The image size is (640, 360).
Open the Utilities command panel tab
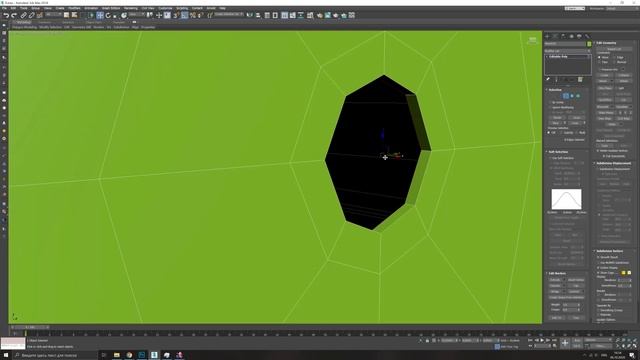tap(587, 36)
